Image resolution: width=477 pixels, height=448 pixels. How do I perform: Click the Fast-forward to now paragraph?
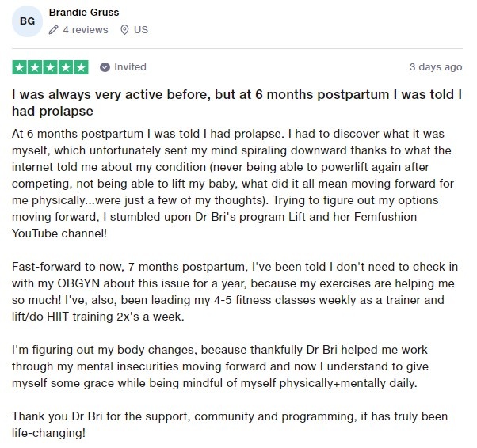pyautogui.click(x=235, y=291)
